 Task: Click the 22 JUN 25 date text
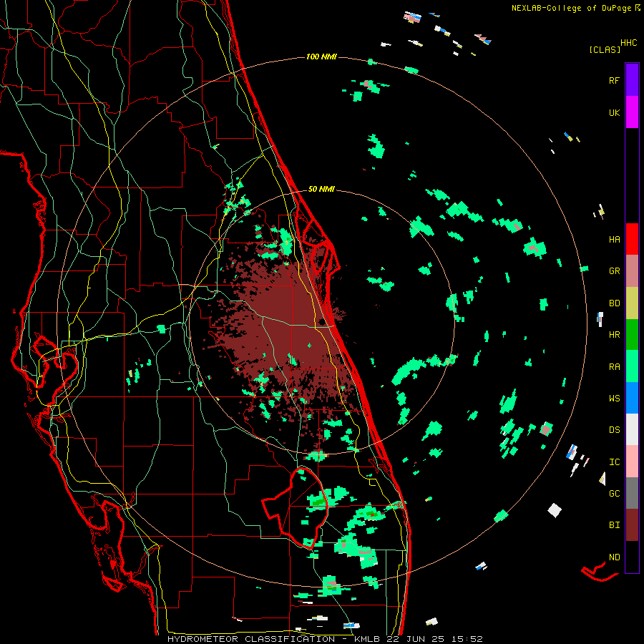pyautogui.click(x=416, y=639)
